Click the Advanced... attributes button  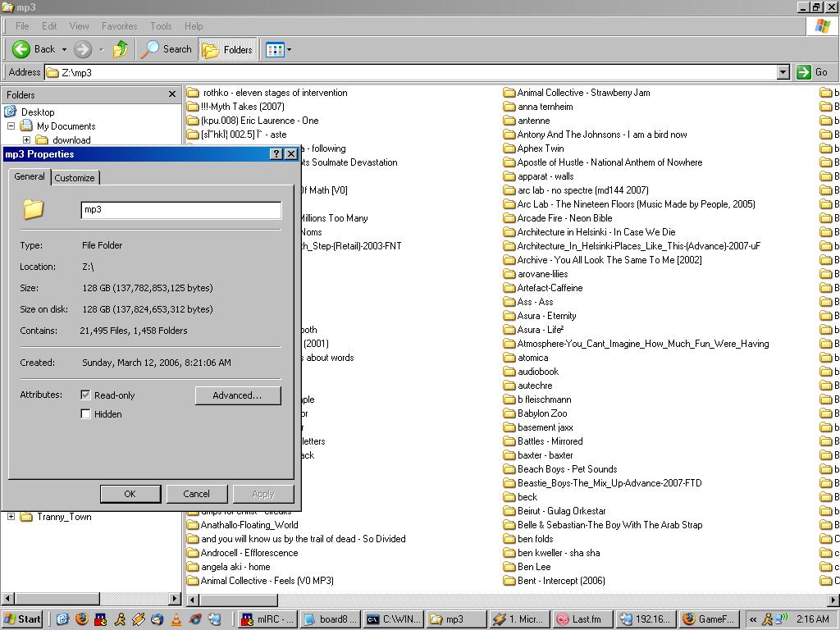point(238,395)
